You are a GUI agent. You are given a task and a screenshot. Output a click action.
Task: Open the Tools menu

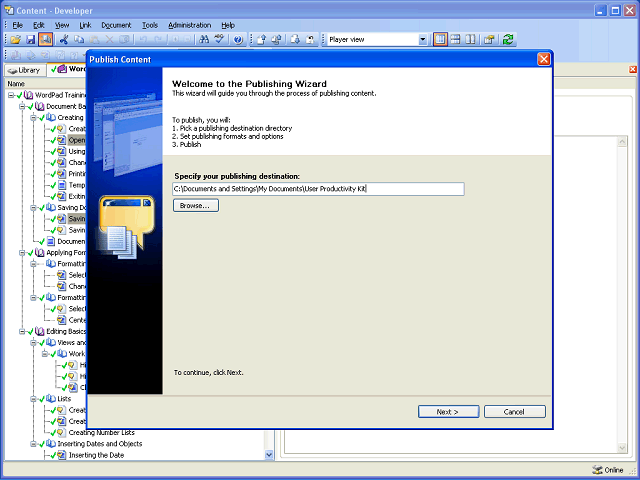(150, 25)
